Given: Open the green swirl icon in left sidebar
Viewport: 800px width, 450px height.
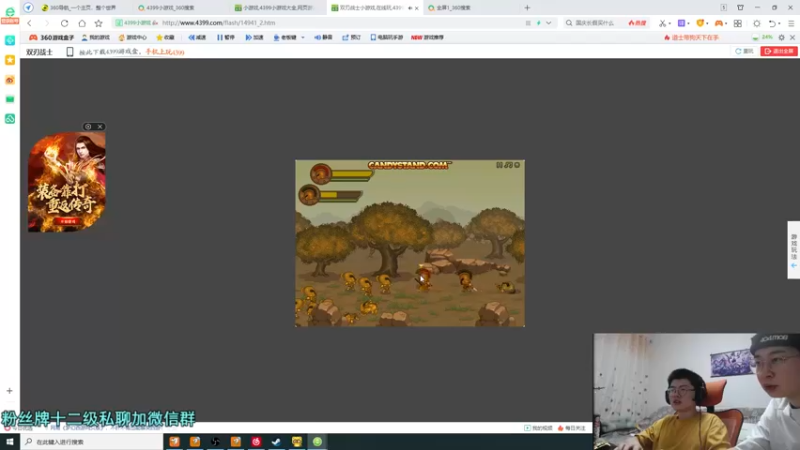Looking at the screenshot, I should pyautogui.click(x=10, y=119).
